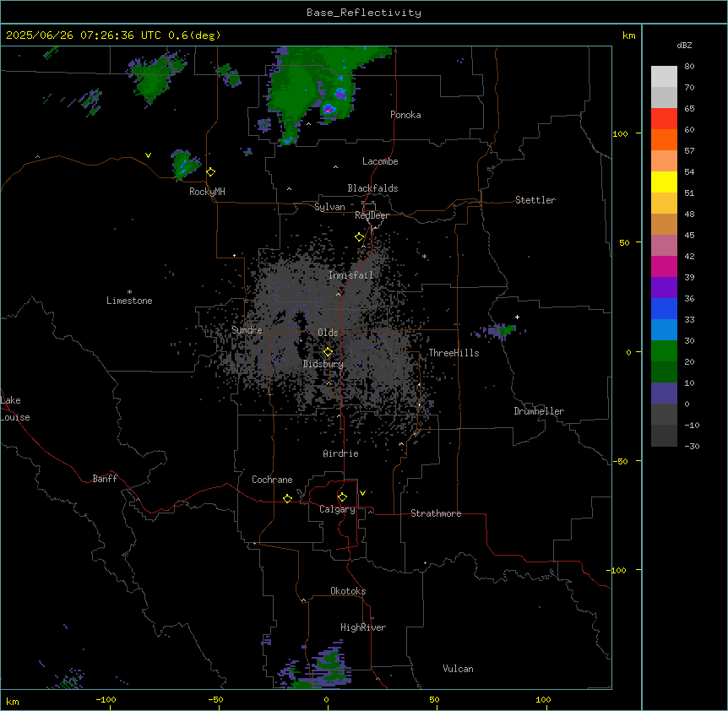Click the yellow diamond marker below Cochrane

[x=287, y=498]
